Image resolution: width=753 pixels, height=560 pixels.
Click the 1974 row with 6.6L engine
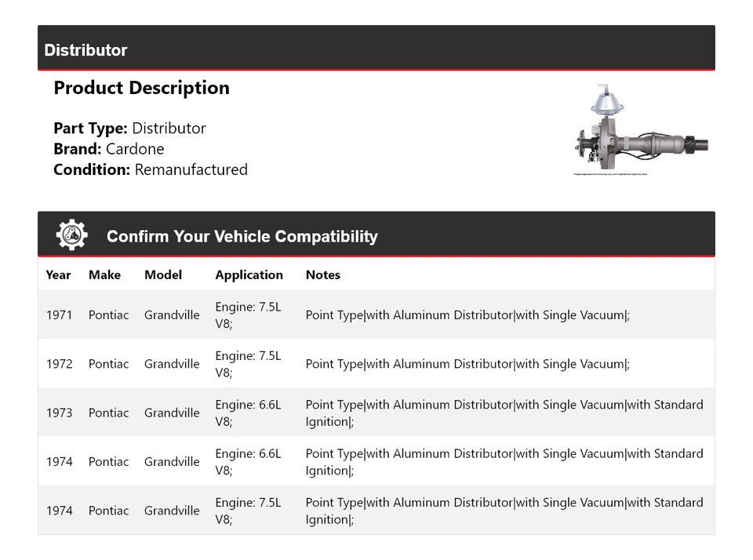click(376, 461)
